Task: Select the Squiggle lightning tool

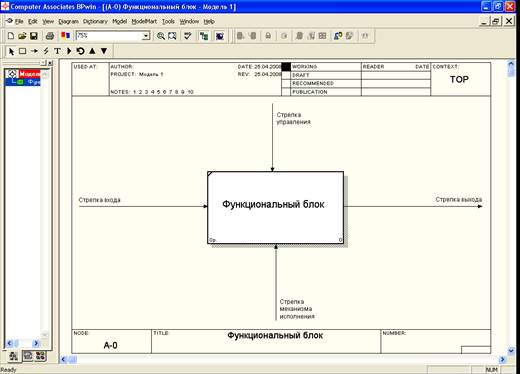Action: [x=46, y=51]
